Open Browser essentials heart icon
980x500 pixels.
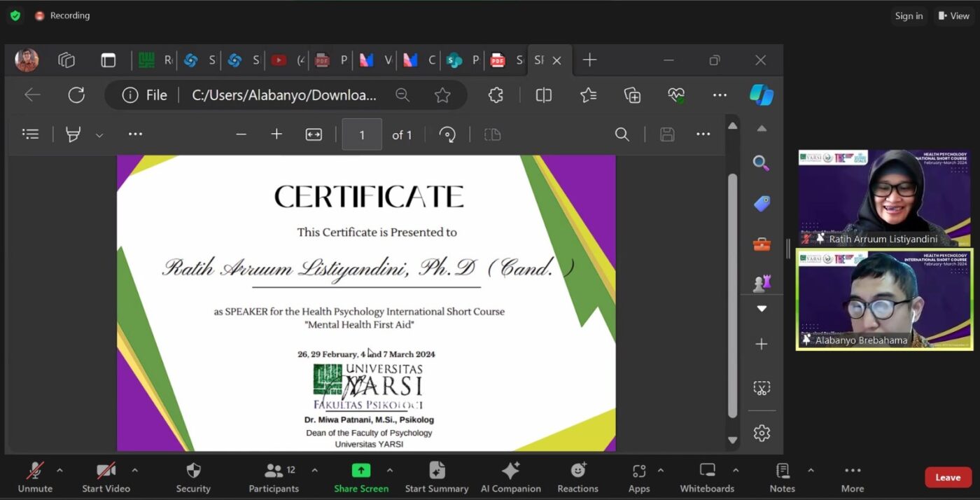tap(676, 95)
